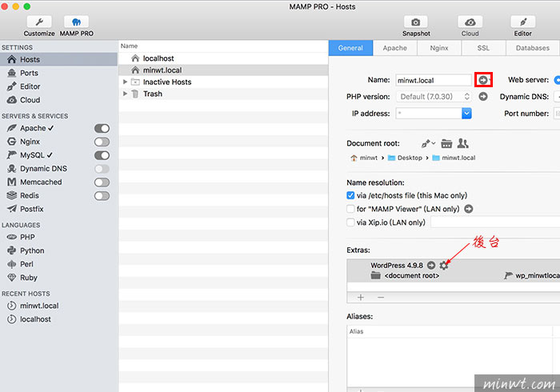Check the MAMP Viewer LAN only option
560x392 pixels.
350,209
